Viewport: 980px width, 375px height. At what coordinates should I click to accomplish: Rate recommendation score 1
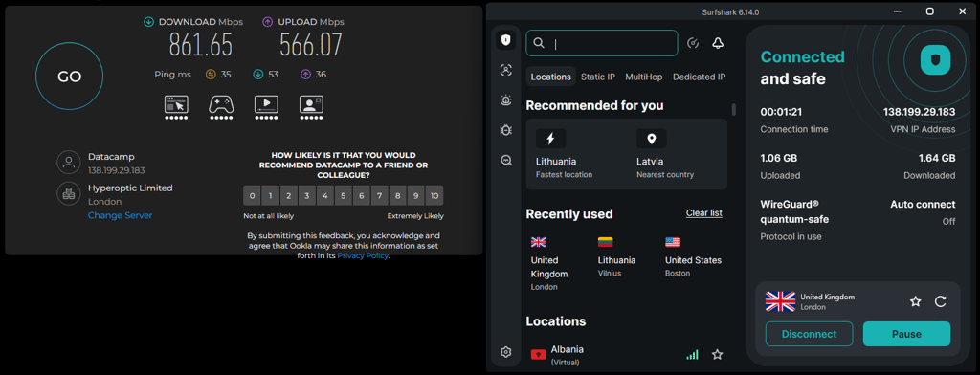[270, 195]
